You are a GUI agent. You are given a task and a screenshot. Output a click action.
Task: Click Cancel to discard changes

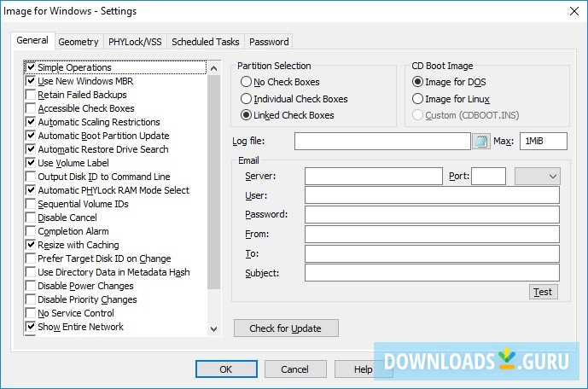point(295,369)
